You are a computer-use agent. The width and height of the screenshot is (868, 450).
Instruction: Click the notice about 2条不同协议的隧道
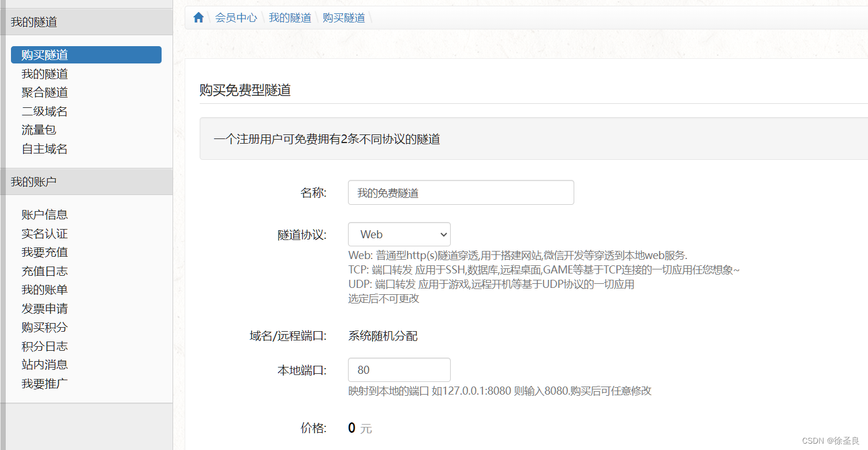click(x=327, y=139)
